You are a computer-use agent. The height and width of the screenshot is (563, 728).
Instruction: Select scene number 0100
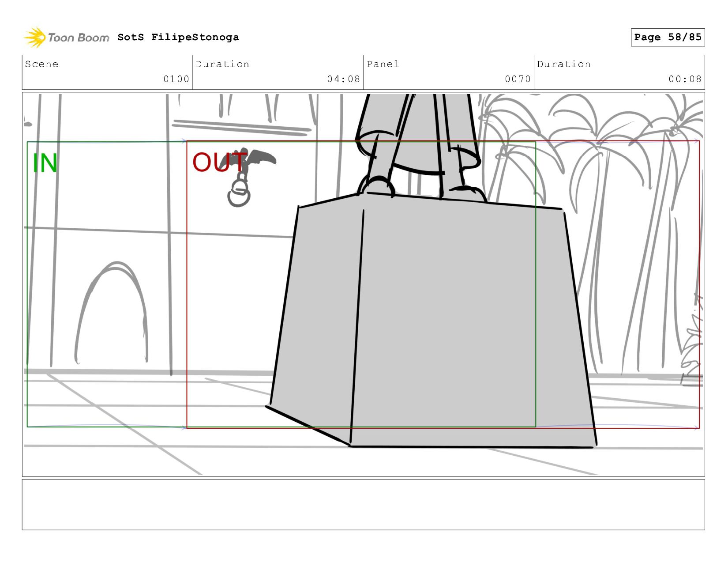[x=176, y=79]
